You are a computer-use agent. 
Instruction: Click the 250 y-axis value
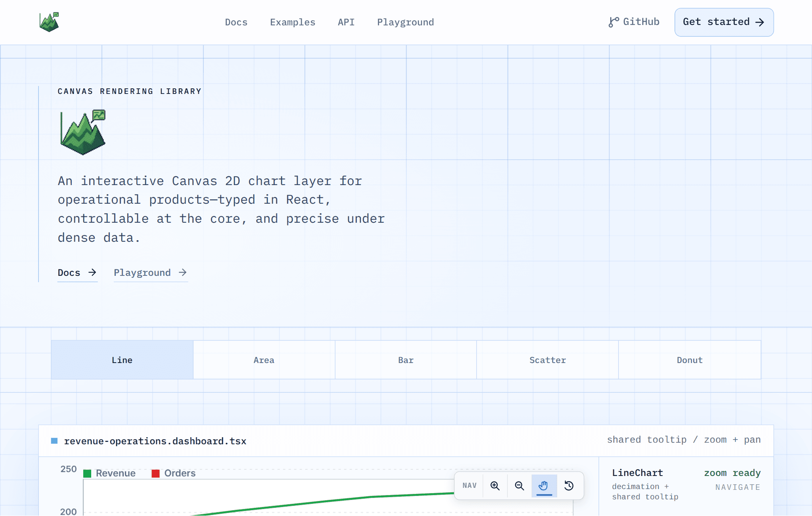pyautogui.click(x=69, y=469)
